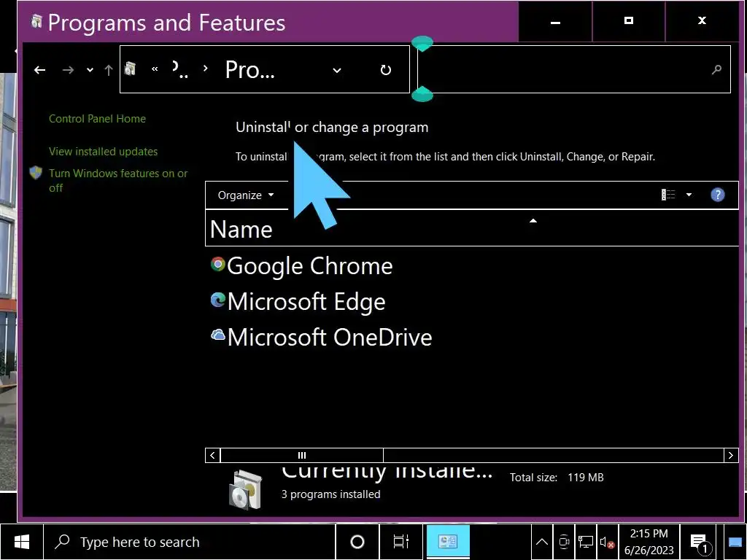Open the clock showing 2:15 PM
This screenshot has height=560, width=747.
649,542
